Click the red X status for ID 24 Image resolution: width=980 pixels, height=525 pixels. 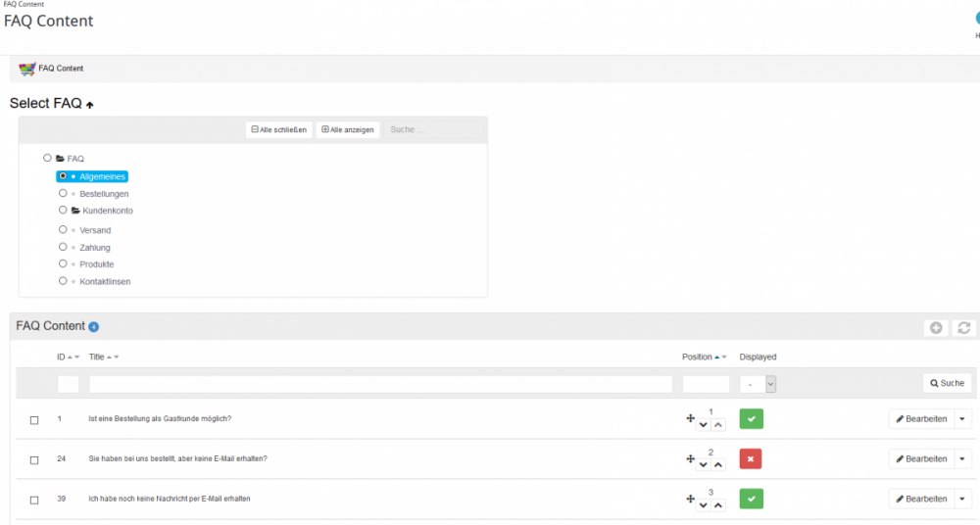[x=751, y=458]
